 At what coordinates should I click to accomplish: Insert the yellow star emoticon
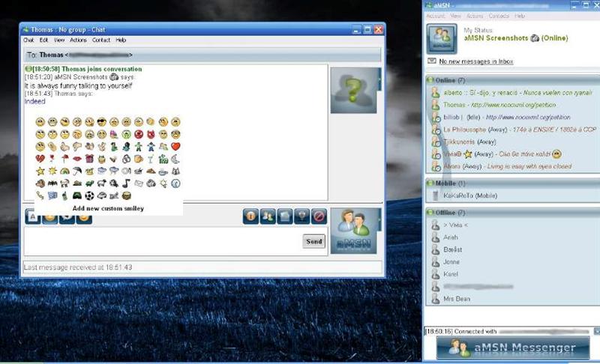40,171
